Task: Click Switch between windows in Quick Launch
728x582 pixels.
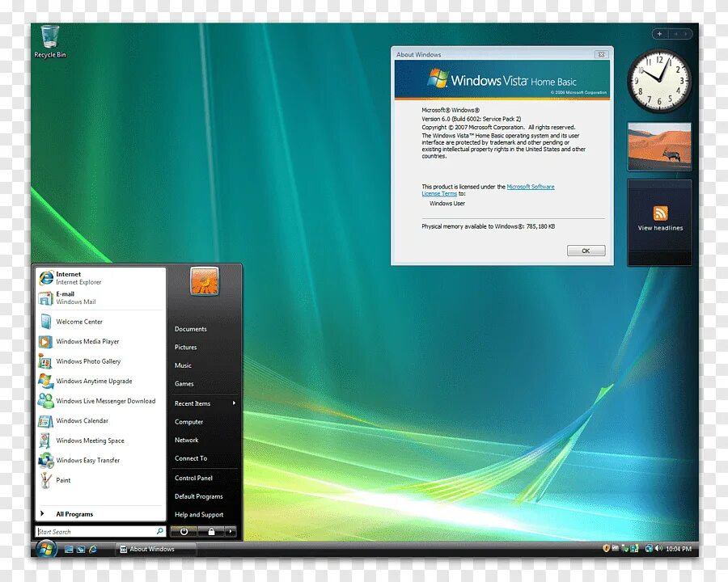Action: pos(81,549)
